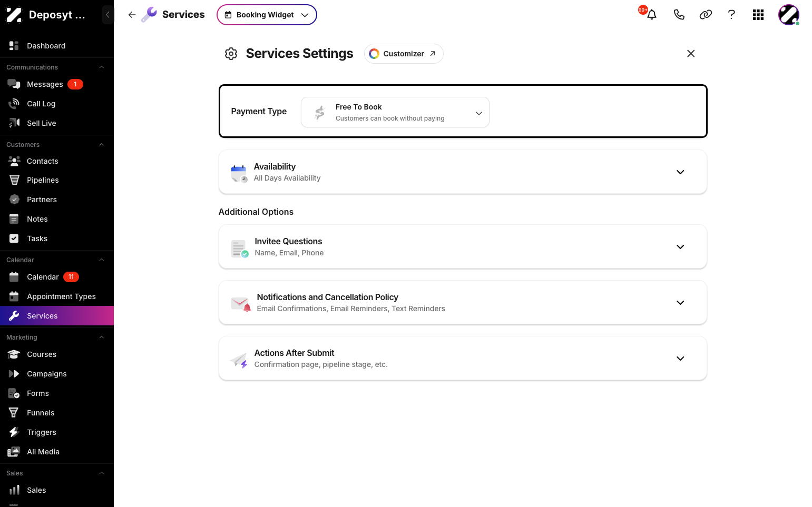
Task: Open the link chain icon
Action: click(706, 15)
